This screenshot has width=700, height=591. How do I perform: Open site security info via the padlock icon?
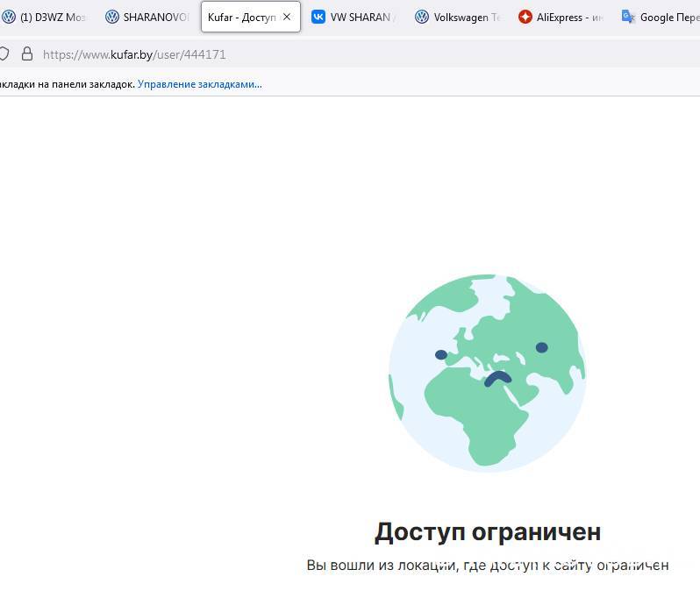point(27,54)
